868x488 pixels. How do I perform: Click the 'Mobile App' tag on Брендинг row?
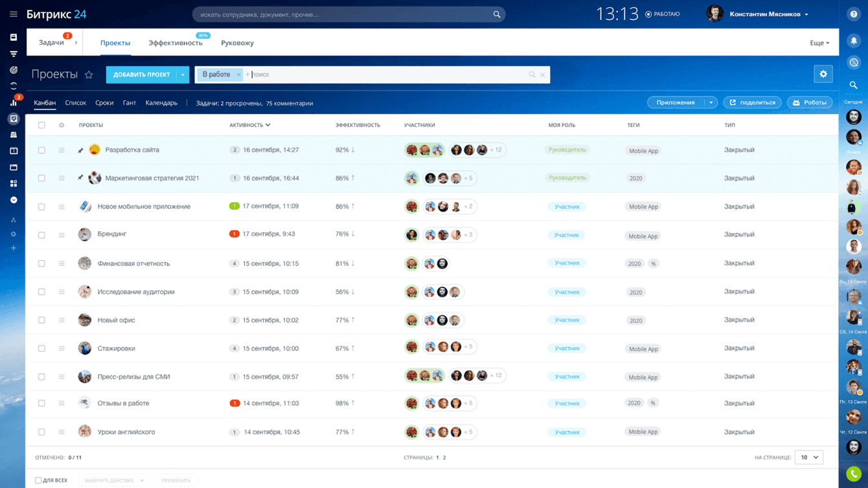coord(643,236)
